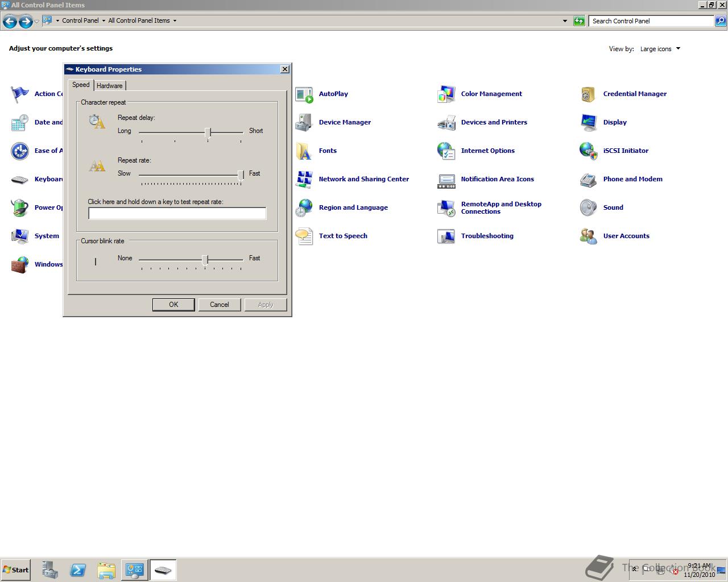Close the Keyboard Properties dialog
Screen dimensions: 728x582
(285, 69)
